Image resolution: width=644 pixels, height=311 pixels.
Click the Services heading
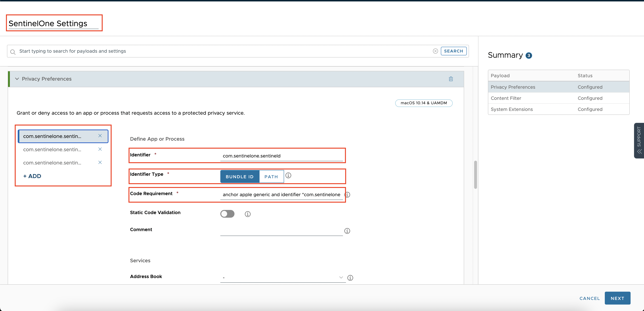(140, 261)
